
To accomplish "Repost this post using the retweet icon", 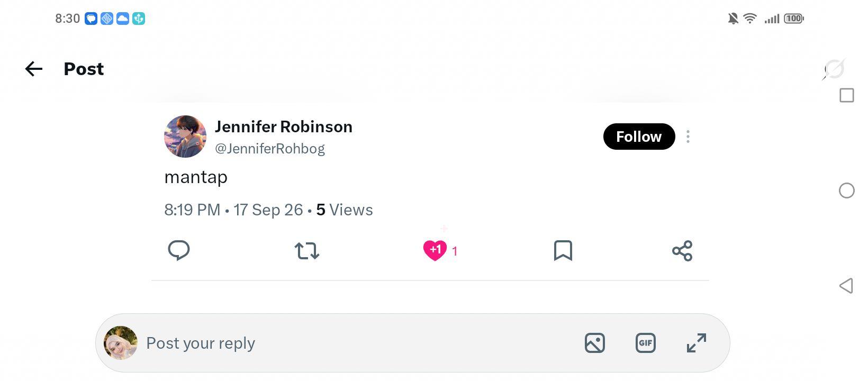I will tap(307, 250).
